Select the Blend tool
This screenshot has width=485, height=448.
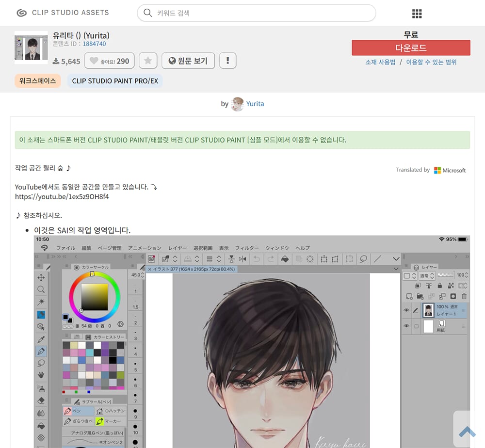(41, 414)
